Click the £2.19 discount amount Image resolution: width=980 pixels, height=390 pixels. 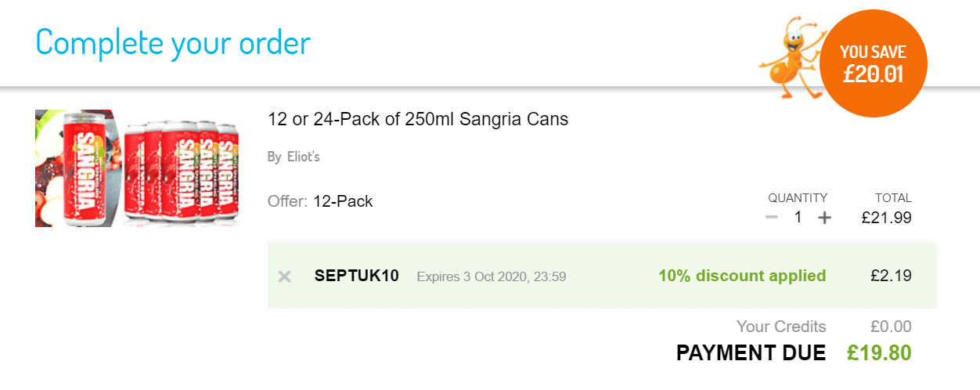click(891, 276)
